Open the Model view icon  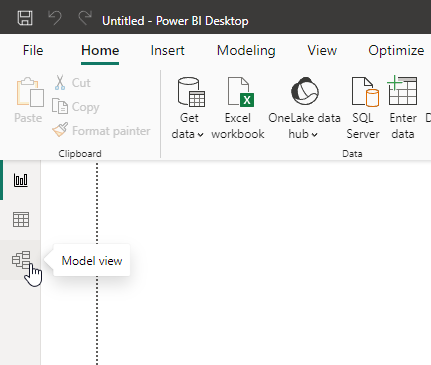point(21,260)
